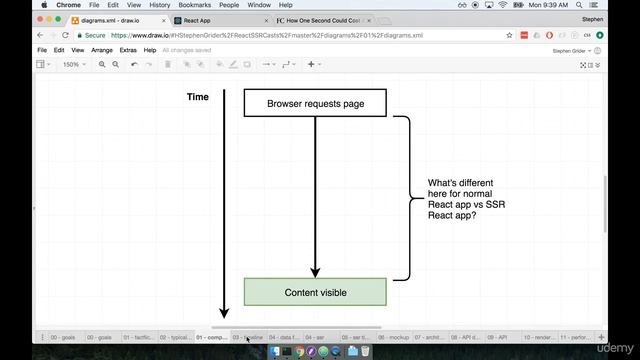Open the insert plus dropdown
This screenshot has height=360, width=640.
[x=314, y=64]
